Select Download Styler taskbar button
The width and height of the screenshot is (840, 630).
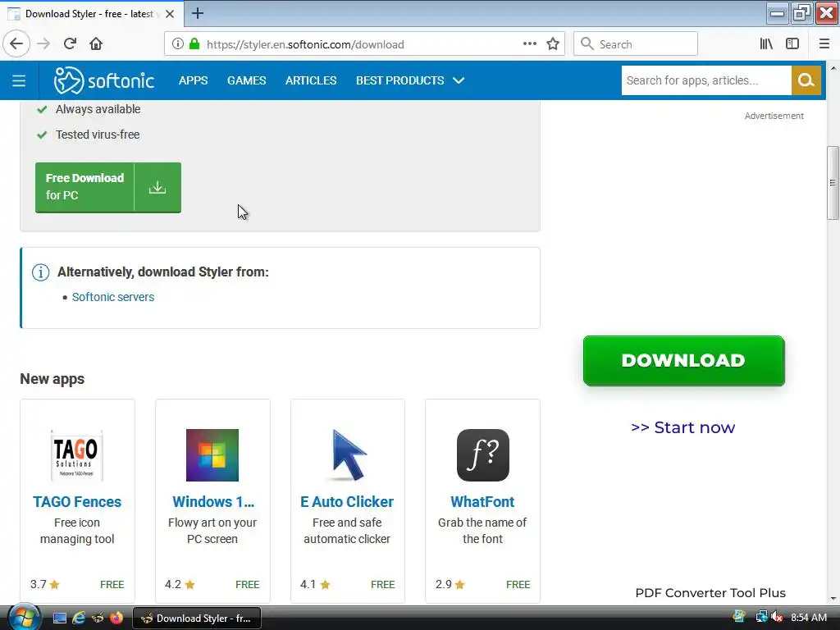point(197,619)
